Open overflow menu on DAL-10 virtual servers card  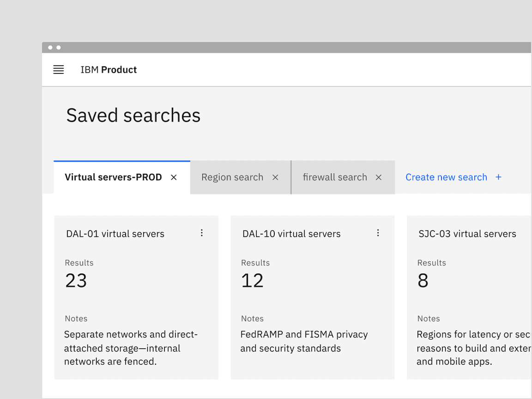pos(378,233)
